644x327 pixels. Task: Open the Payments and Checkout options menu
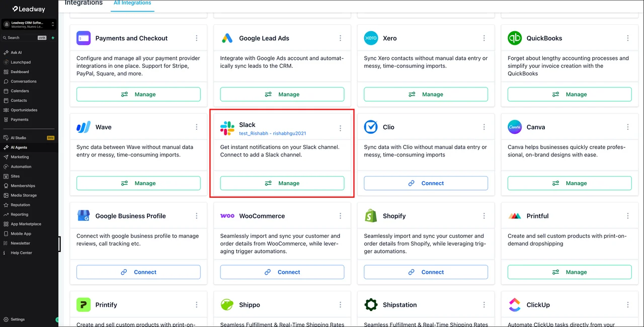coord(197,38)
